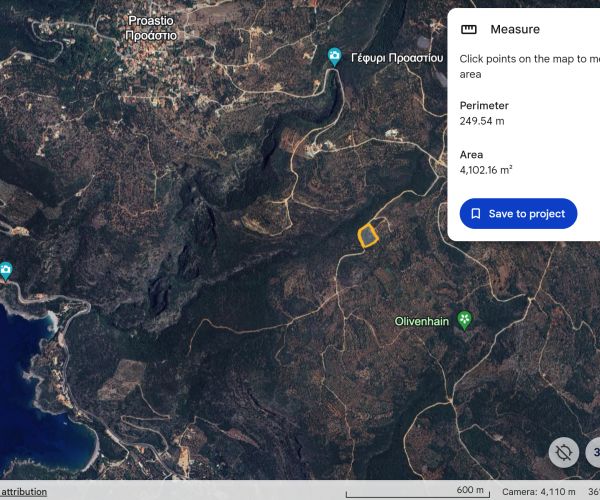This screenshot has height=500, width=600.
Task: Click the compass reset view button
Action: pyautogui.click(x=564, y=452)
